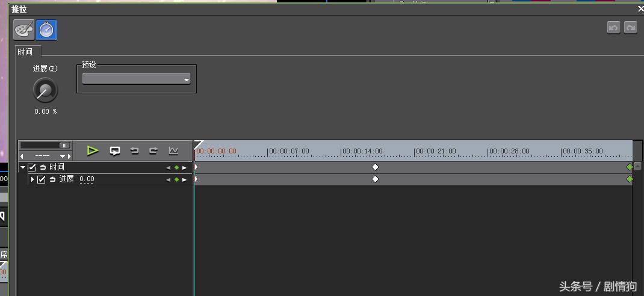Click the keyframe redo icon in toolbar
644x296 pixels.
[x=153, y=150]
